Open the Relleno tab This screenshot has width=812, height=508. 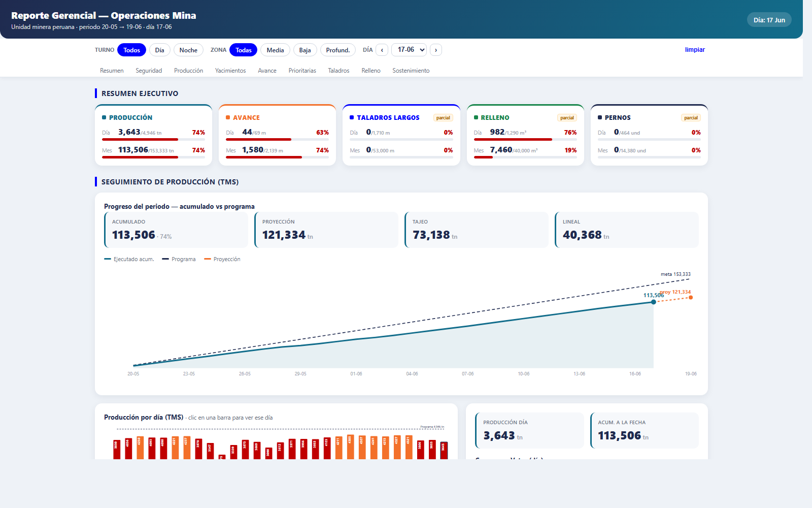pyautogui.click(x=371, y=71)
